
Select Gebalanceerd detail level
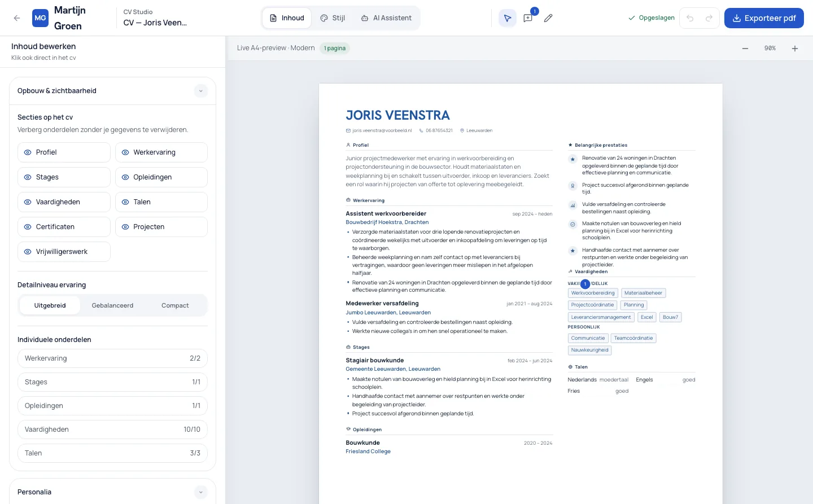pyautogui.click(x=112, y=305)
